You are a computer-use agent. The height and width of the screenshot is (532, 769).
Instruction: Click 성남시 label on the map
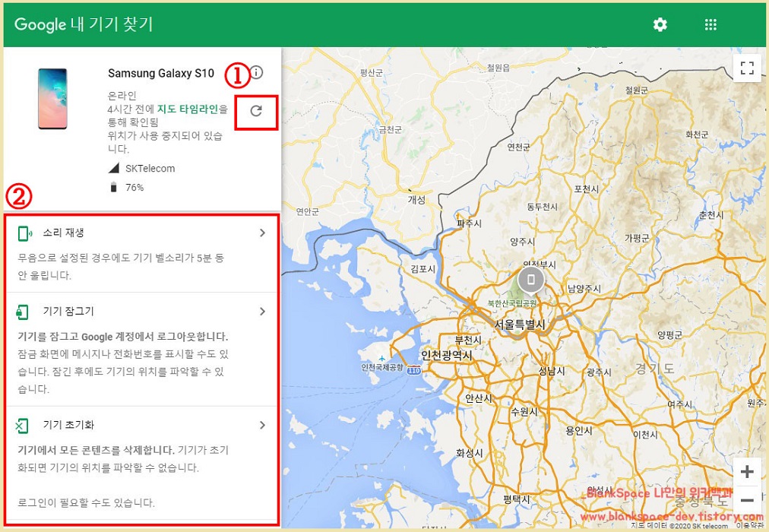pos(551,371)
